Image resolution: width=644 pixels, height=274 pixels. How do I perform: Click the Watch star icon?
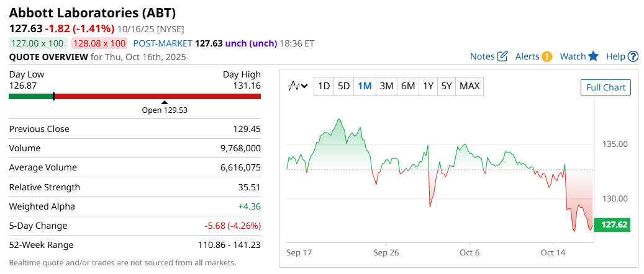(593, 56)
